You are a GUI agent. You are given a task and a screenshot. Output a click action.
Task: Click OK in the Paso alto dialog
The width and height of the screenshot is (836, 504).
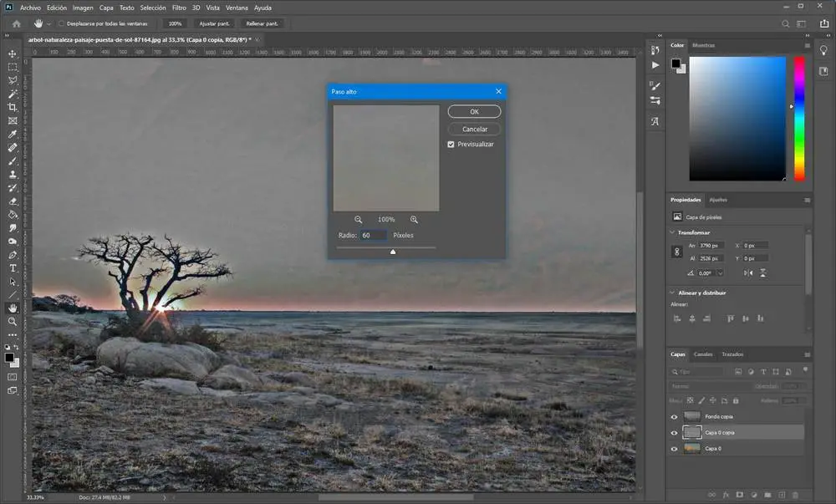click(x=474, y=112)
